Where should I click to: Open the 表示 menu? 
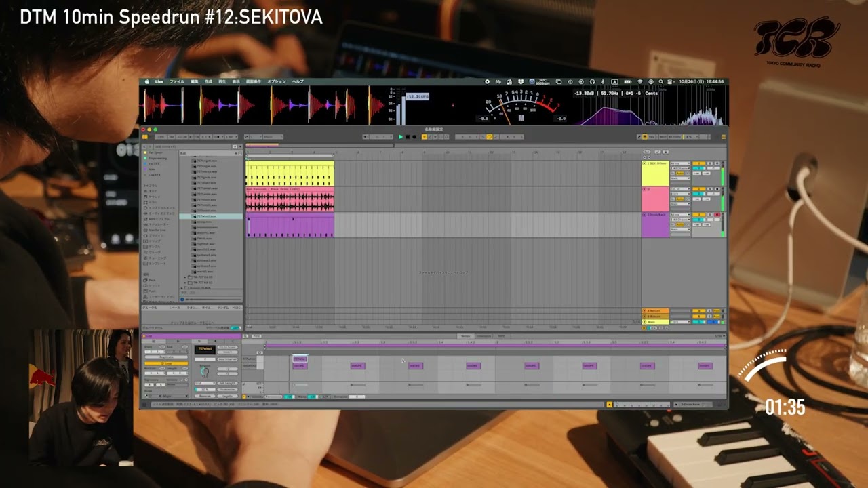236,81
